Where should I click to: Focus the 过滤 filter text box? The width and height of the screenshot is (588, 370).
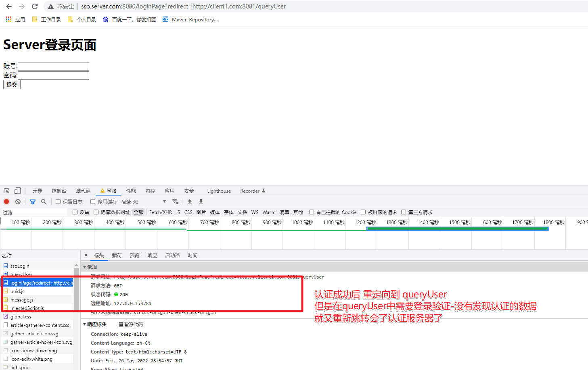coord(34,212)
